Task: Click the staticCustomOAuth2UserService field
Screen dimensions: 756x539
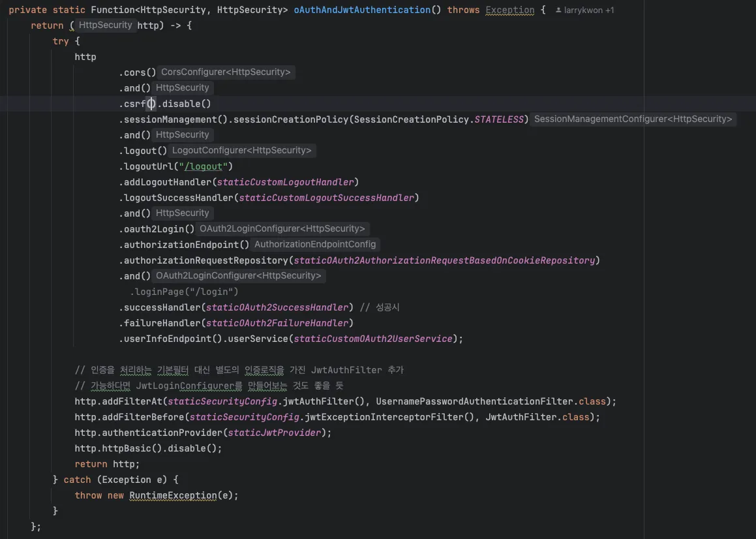Action: tap(373, 339)
